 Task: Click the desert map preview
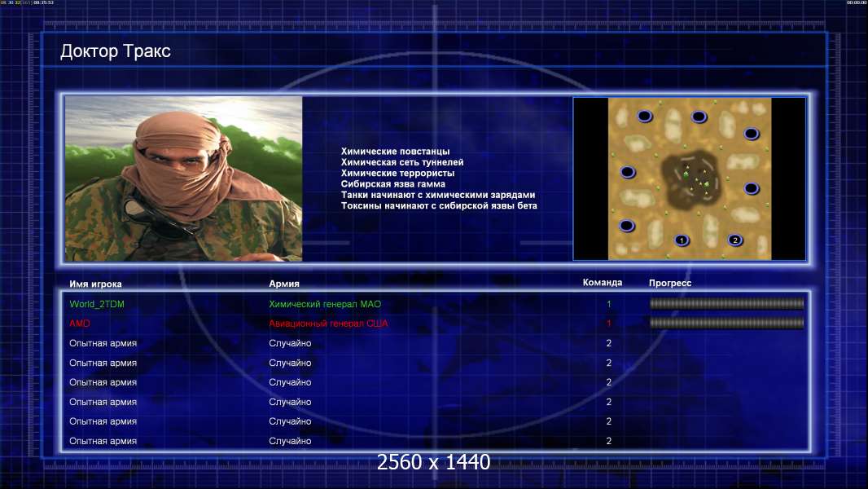(689, 178)
